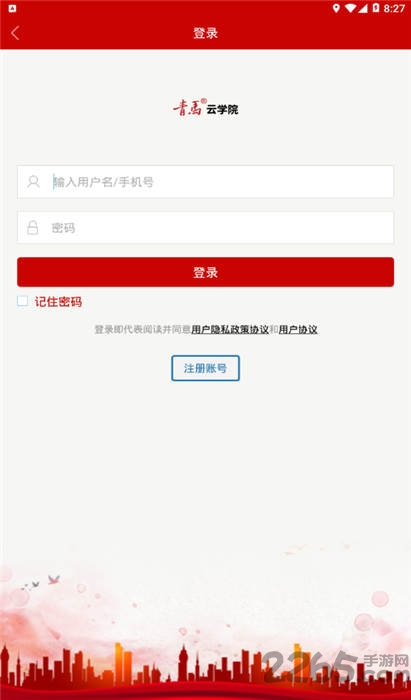Focus the 密码 password field
The height and width of the screenshot is (700, 411).
click(205, 228)
